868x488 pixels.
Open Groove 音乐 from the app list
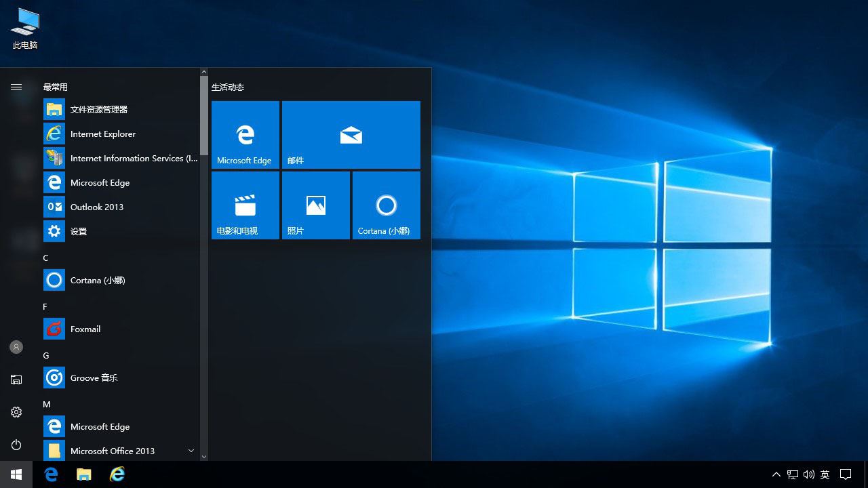(x=121, y=378)
